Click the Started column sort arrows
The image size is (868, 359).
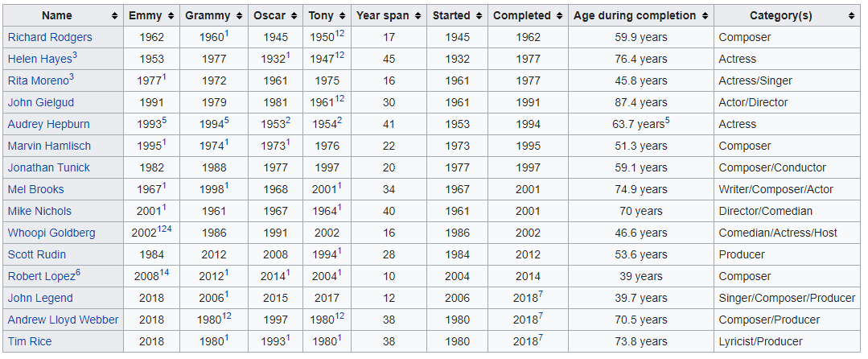(x=479, y=16)
